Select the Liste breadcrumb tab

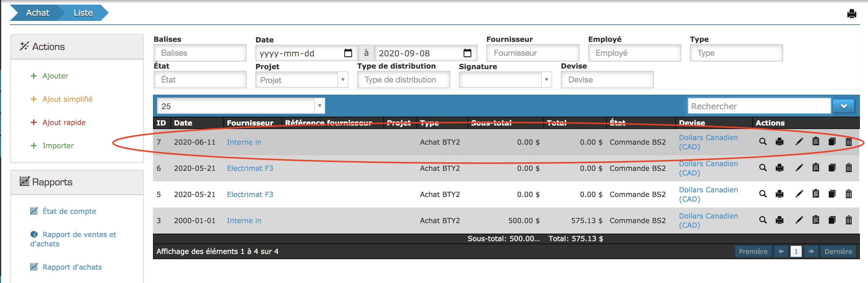(x=83, y=13)
